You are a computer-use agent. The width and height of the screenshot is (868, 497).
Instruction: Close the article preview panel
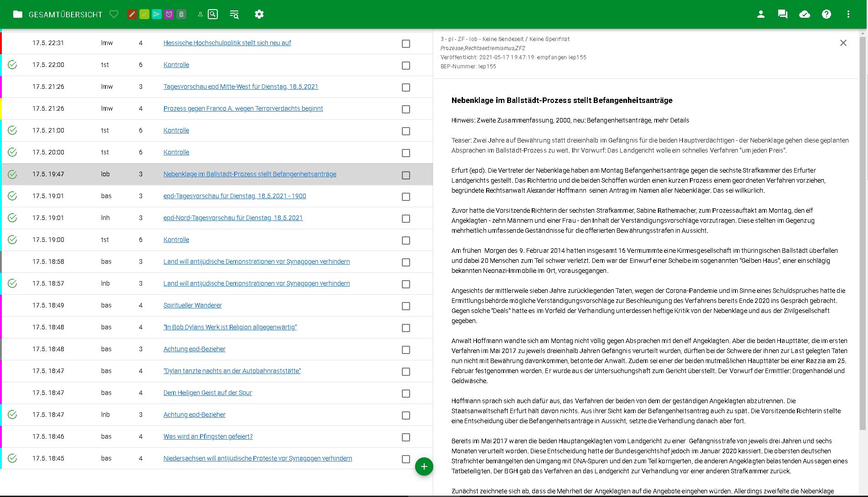[x=843, y=43]
